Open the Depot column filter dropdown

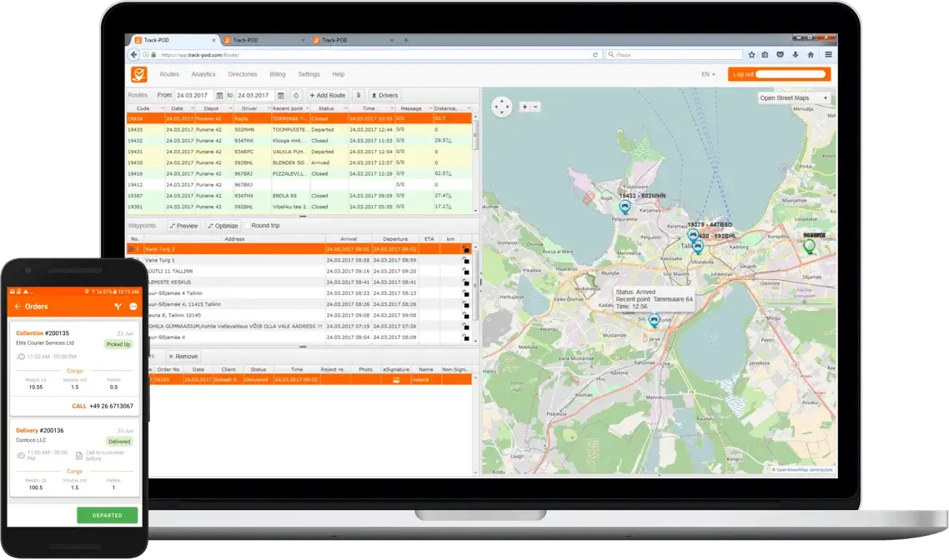[x=230, y=108]
